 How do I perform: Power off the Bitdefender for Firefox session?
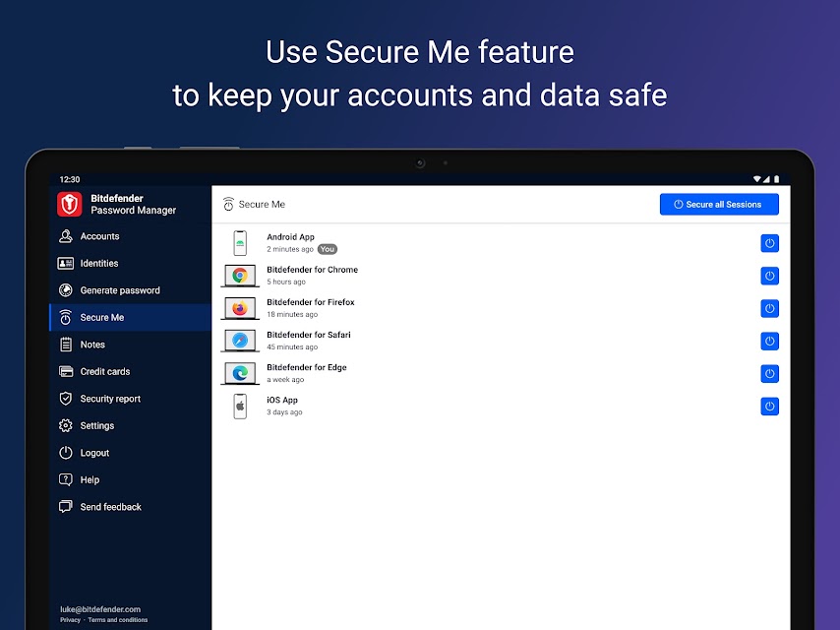pyautogui.click(x=769, y=308)
